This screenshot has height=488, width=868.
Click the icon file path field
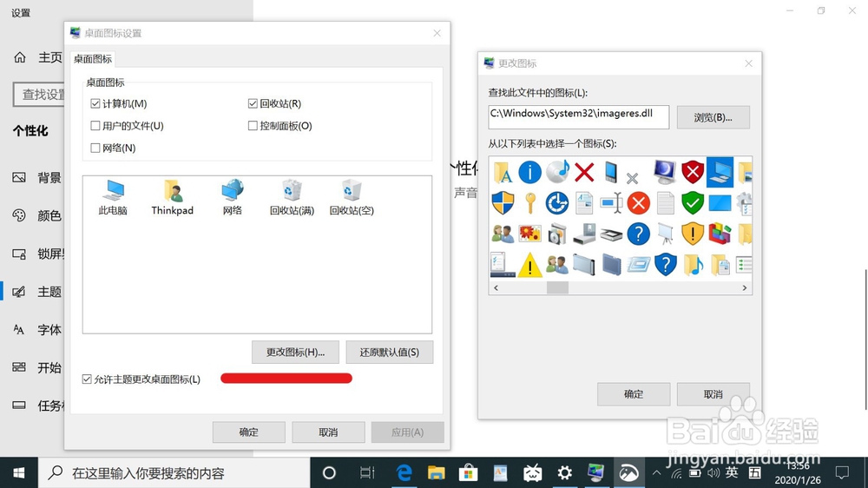[578, 117]
